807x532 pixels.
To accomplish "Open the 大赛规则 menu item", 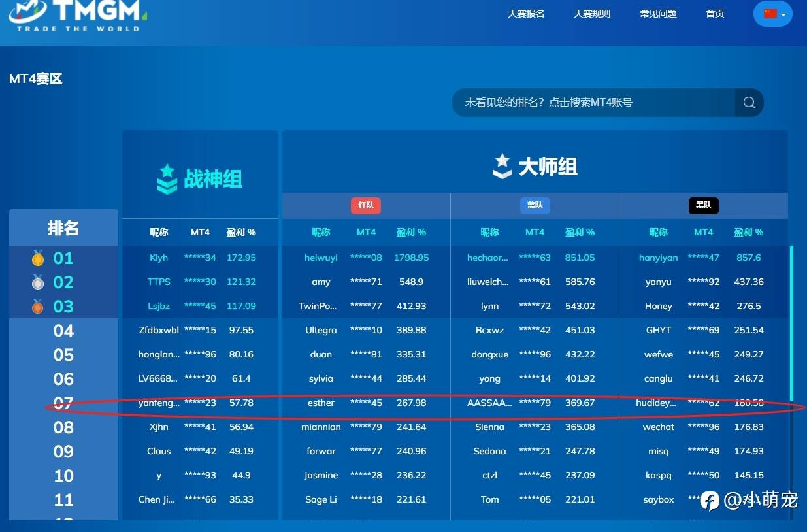I will point(592,14).
